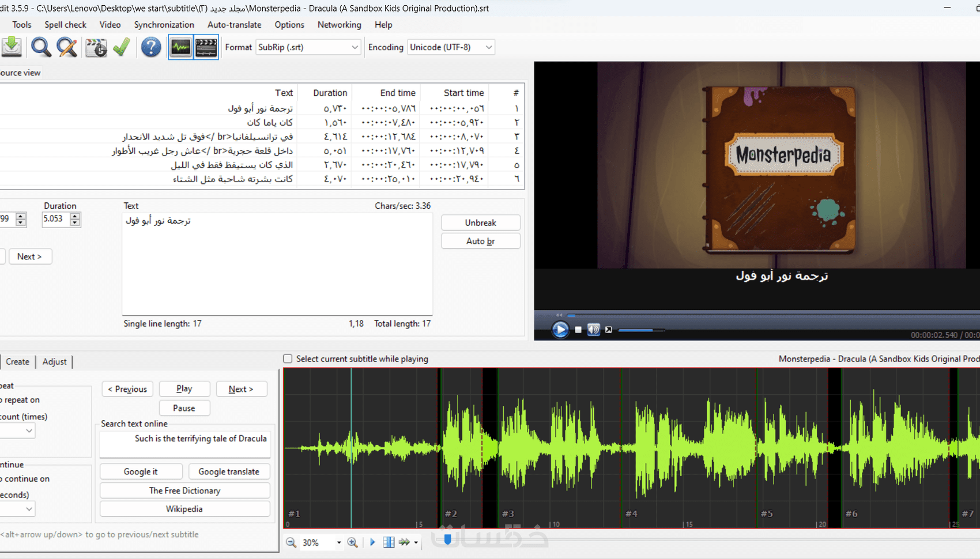Switch to the Source view tab
The width and height of the screenshot is (980, 559).
pos(20,73)
